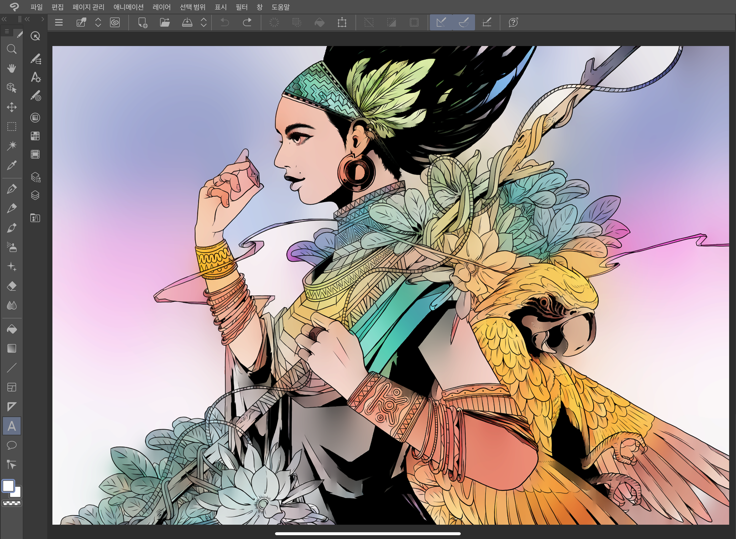Select the Fill bucket tool

pos(12,329)
